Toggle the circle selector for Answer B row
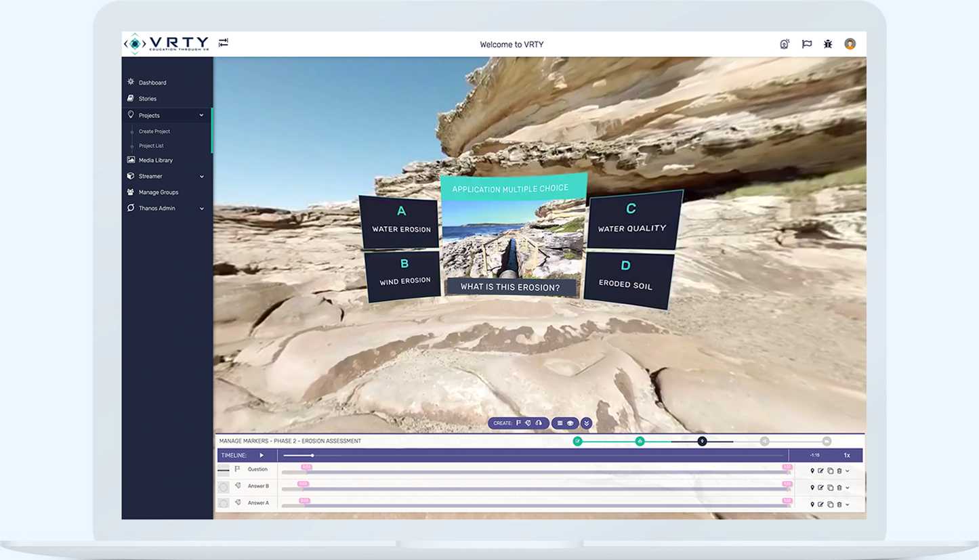The image size is (979, 560). (223, 487)
